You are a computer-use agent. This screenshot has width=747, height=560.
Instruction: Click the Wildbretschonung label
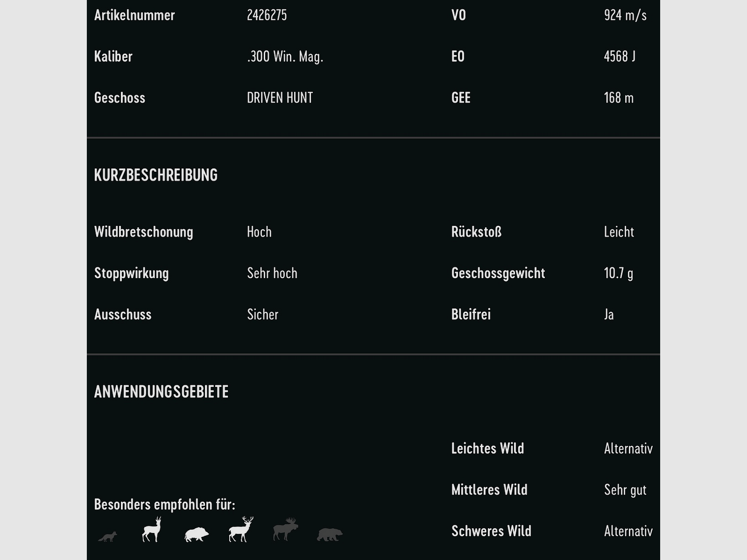[x=144, y=232]
